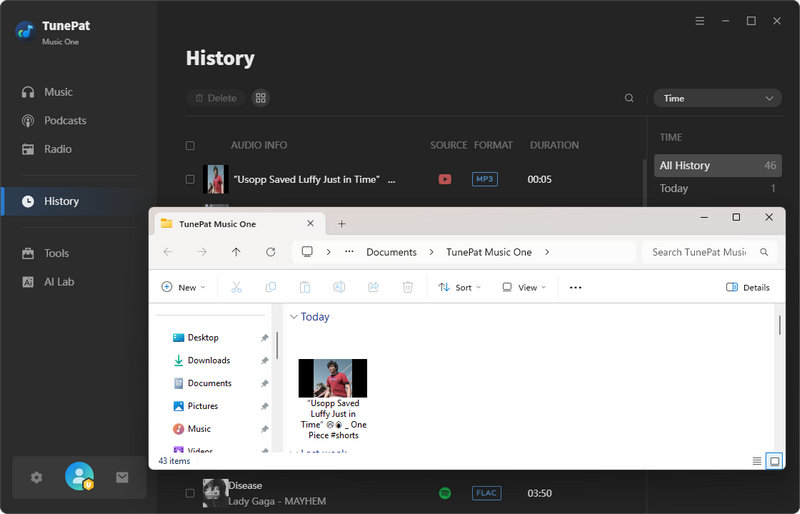The height and width of the screenshot is (514, 800).
Task: Click the grayed Delete button in History
Action: [216, 98]
